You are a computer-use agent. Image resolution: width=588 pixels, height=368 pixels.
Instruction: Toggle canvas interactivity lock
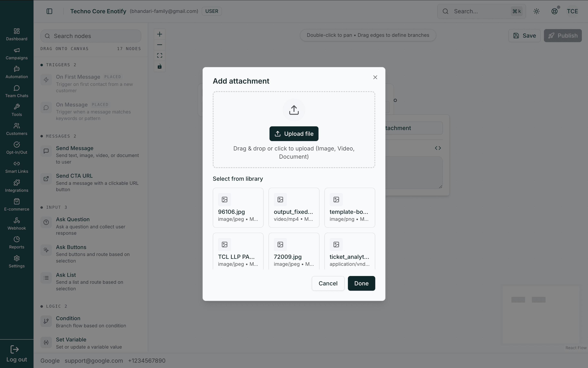(x=160, y=66)
